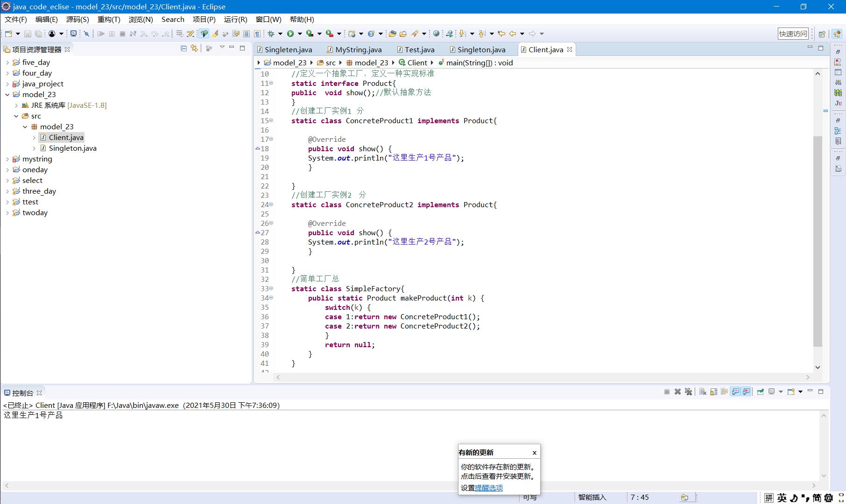The height and width of the screenshot is (504, 846).
Task: Expand Client.java tree node
Action: [x=34, y=138]
